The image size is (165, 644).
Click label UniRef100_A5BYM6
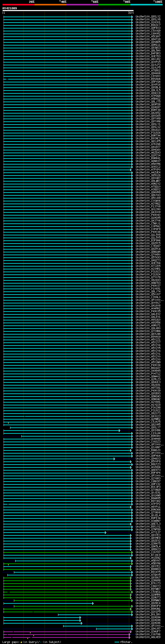pos(148,564)
